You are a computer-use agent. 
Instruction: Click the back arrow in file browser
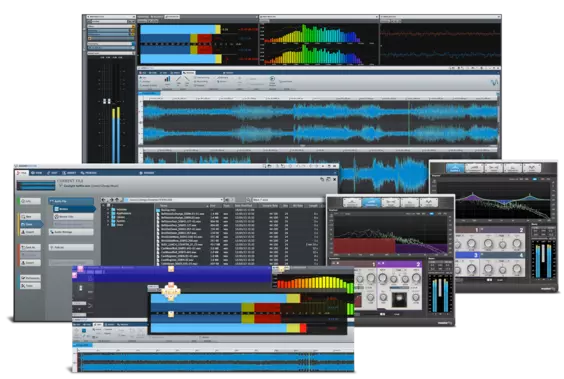point(104,200)
